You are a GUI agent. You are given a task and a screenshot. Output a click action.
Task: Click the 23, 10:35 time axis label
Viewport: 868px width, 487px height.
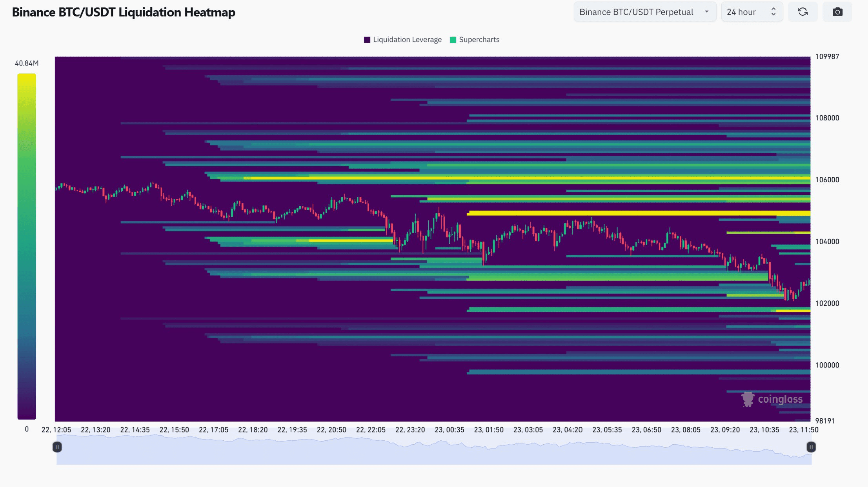[x=764, y=430]
